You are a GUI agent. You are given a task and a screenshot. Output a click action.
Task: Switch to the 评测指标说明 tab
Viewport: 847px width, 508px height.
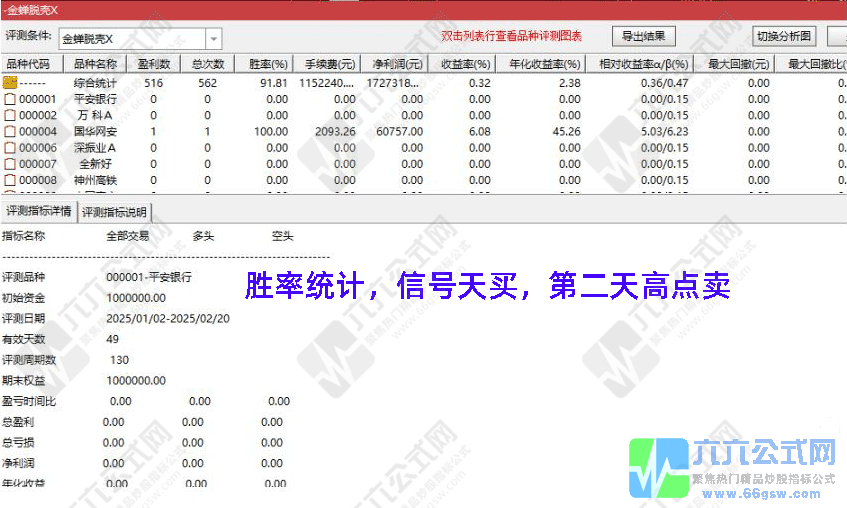click(114, 212)
